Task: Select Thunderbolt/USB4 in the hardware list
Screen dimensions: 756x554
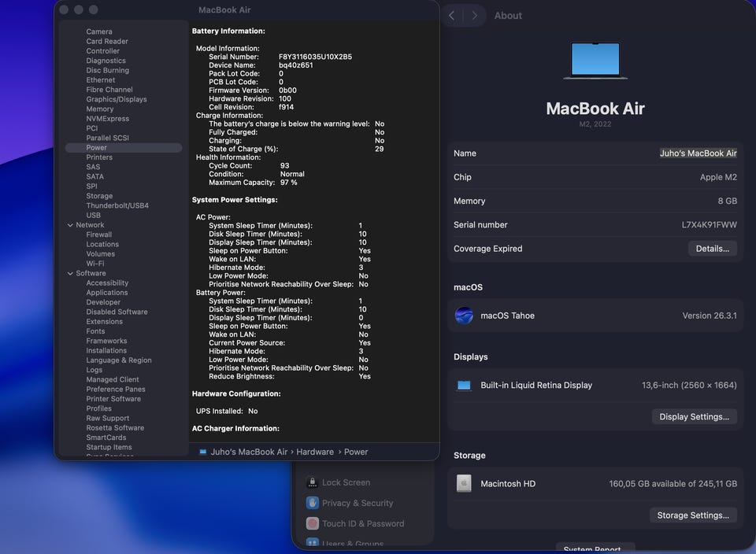Action: 117,205
